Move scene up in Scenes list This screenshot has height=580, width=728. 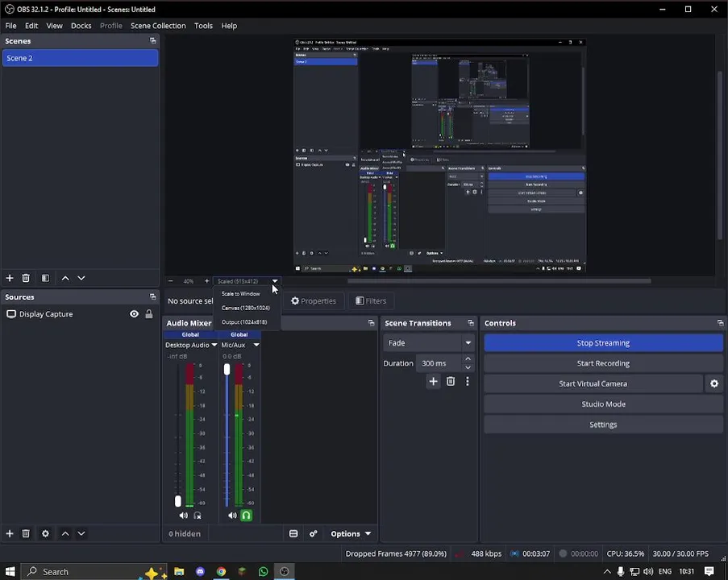(65, 278)
